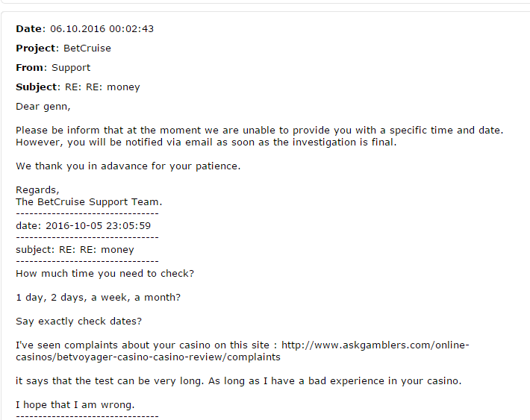Screen dimensions: 530x420
Task: Click the BetCruise project name
Action: pos(87,48)
